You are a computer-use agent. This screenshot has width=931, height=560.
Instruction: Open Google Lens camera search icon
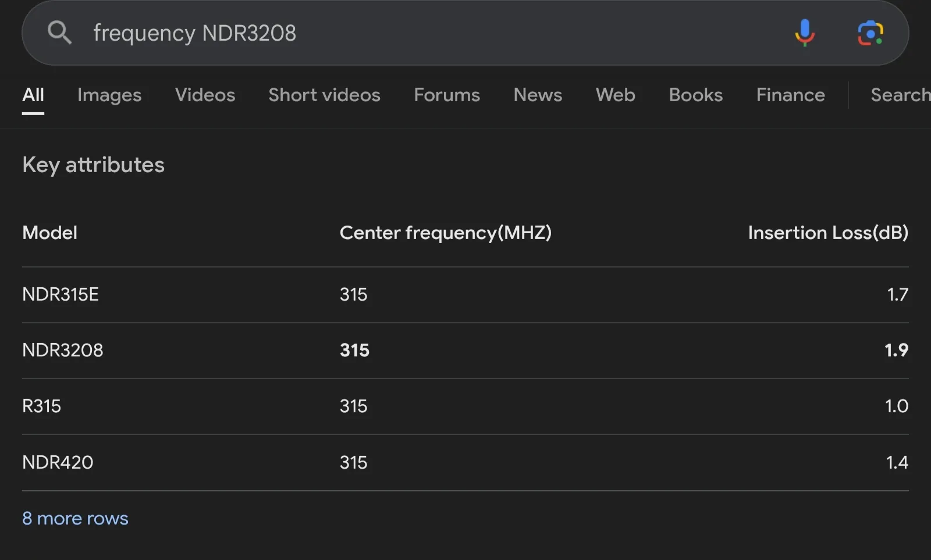coord(870,33)
